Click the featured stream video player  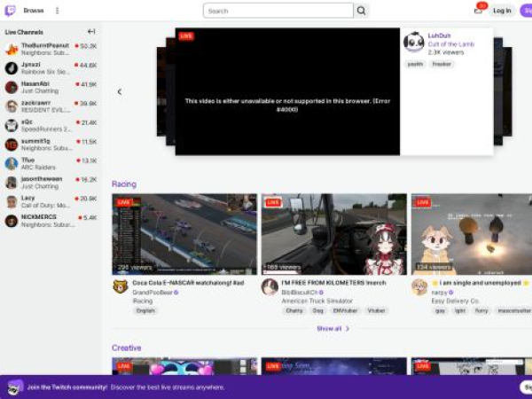coord(287,91)
